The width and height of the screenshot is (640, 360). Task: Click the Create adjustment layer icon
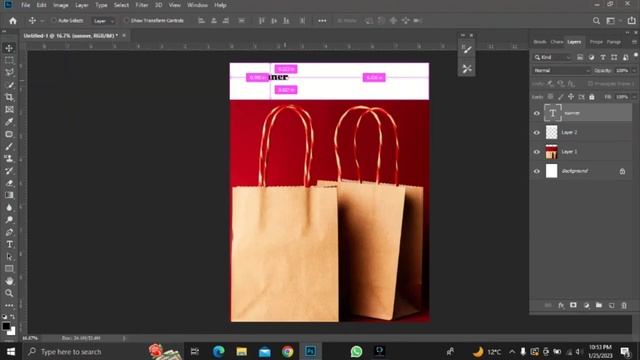click(587, 305)
